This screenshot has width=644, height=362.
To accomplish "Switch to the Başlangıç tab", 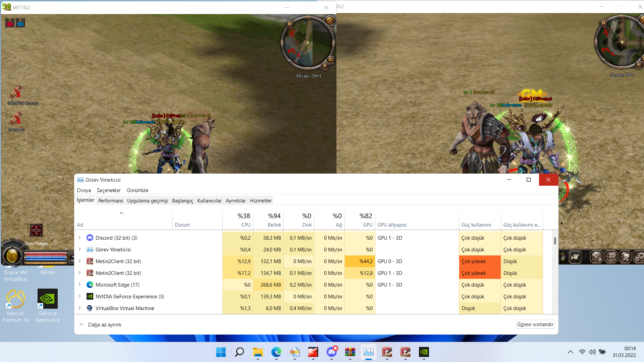I will [182, 200].
